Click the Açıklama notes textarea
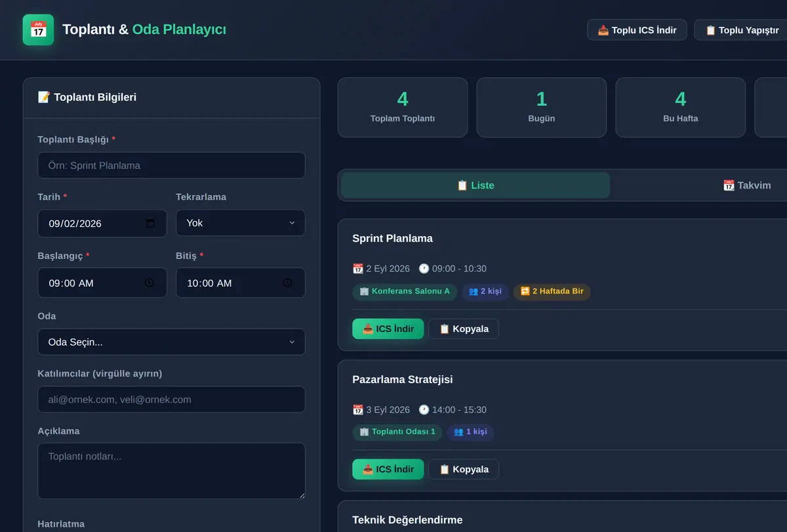This screenshot has width=787, height=532. tap(171, 471)
